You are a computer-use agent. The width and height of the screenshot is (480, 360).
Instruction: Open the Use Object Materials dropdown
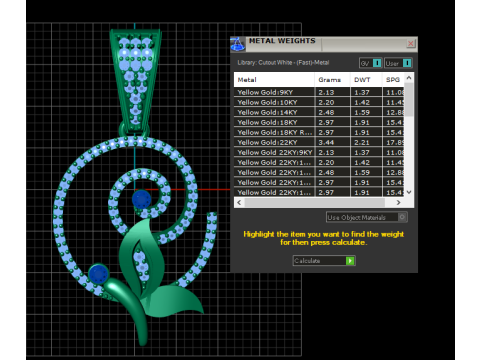click(x=367, y=217)
